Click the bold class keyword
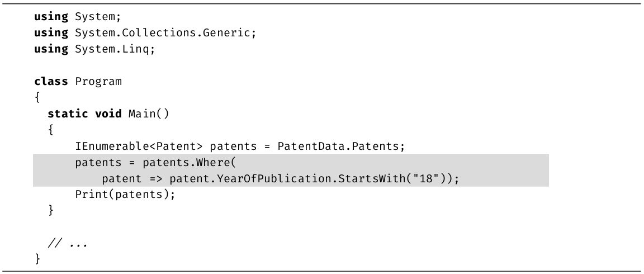The image size is (644, 274). click(51, 82)
